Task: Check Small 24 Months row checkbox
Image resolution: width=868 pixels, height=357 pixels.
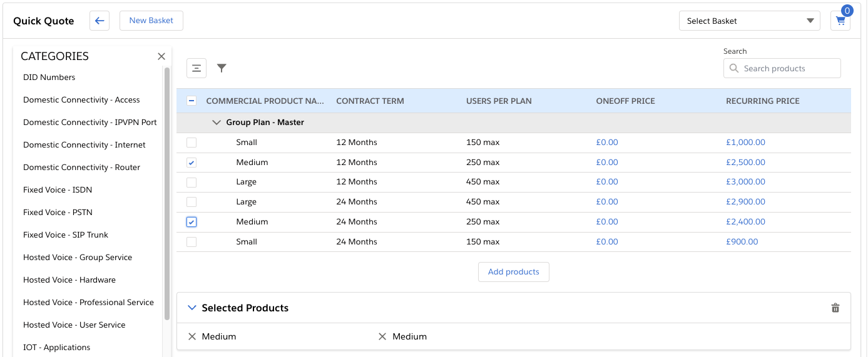Action: click(x=191, y=242)
